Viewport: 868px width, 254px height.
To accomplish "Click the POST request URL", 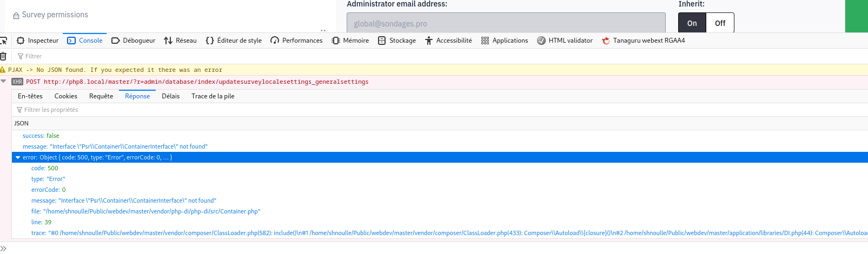I will tap(206, 82).
